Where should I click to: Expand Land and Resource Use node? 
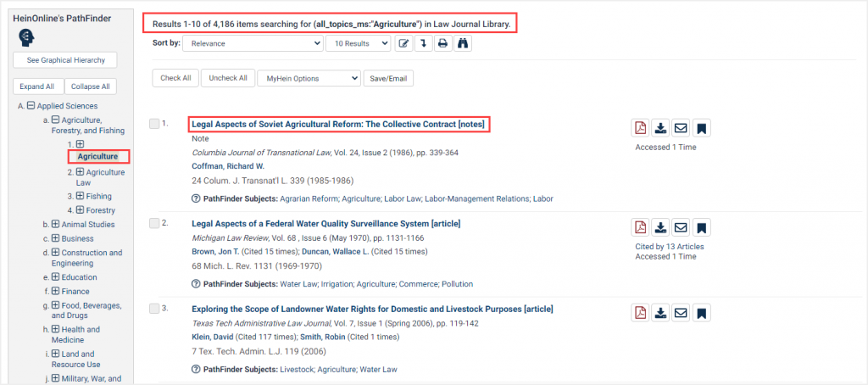(x=55, y=354)
